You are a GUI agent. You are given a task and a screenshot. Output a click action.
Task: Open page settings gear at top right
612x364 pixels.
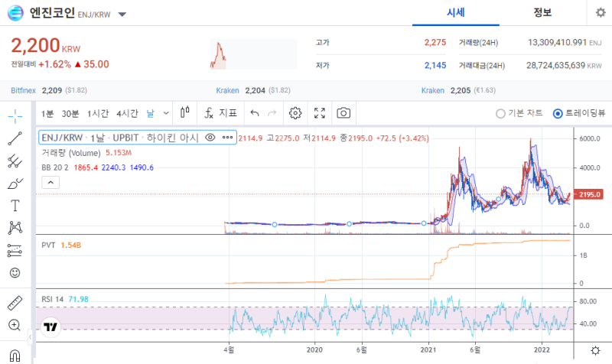click(x=601, y=12)
